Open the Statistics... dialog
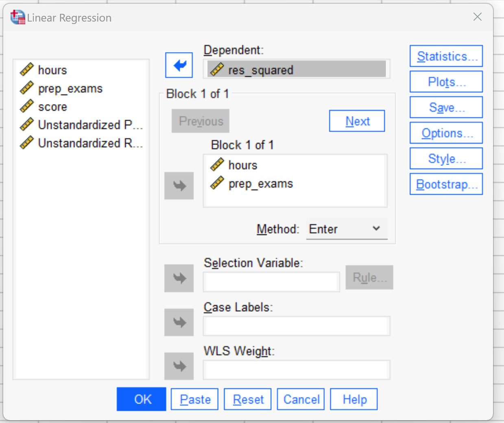The width and height of the screenshot is (504, 423). (446, 56)
